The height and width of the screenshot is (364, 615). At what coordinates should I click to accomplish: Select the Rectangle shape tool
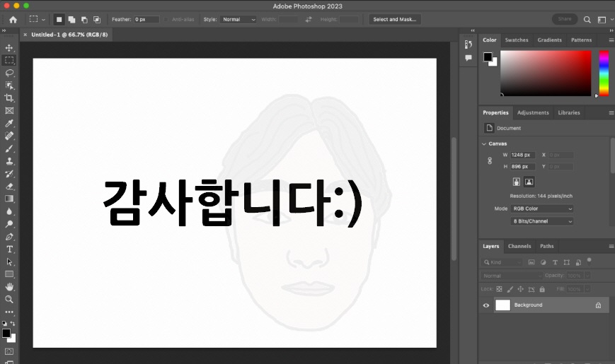9,274
